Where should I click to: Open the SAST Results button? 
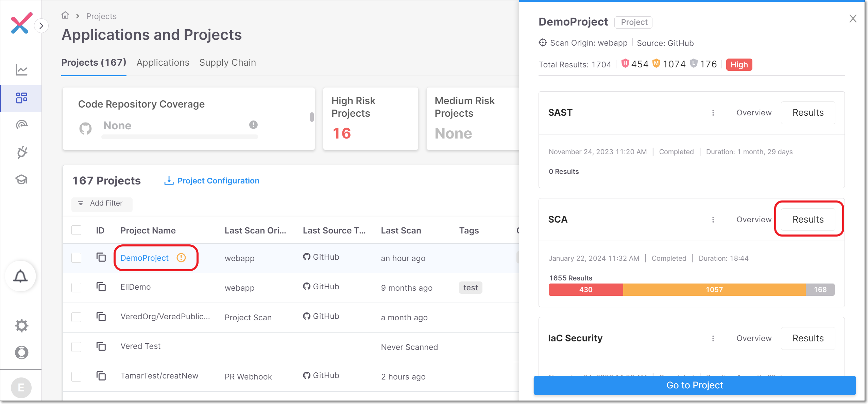pos(808,113)
